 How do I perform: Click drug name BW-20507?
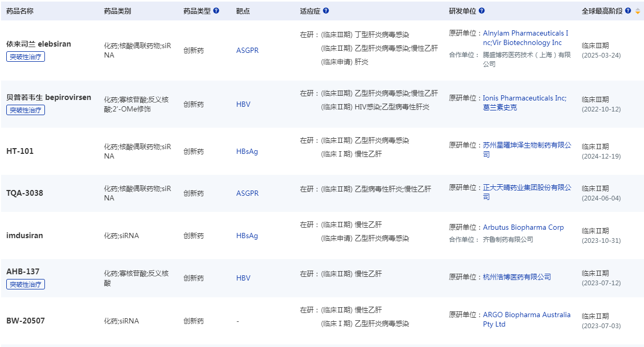(x=26, y=321)
